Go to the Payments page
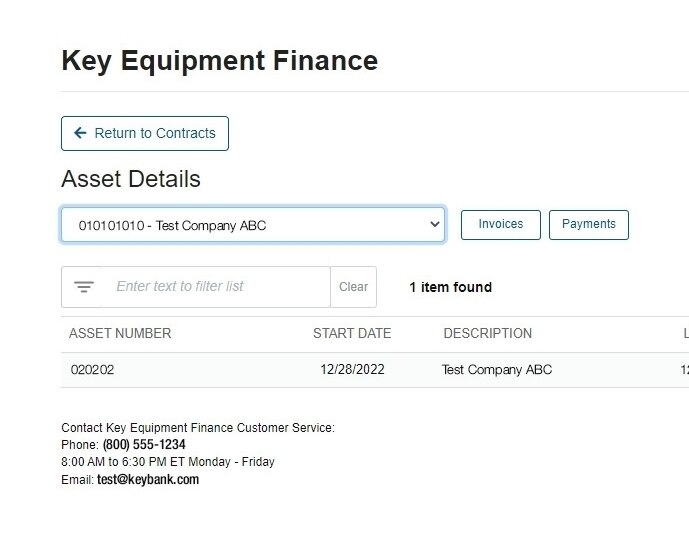The image size is (689, 552). pos(588,225)
